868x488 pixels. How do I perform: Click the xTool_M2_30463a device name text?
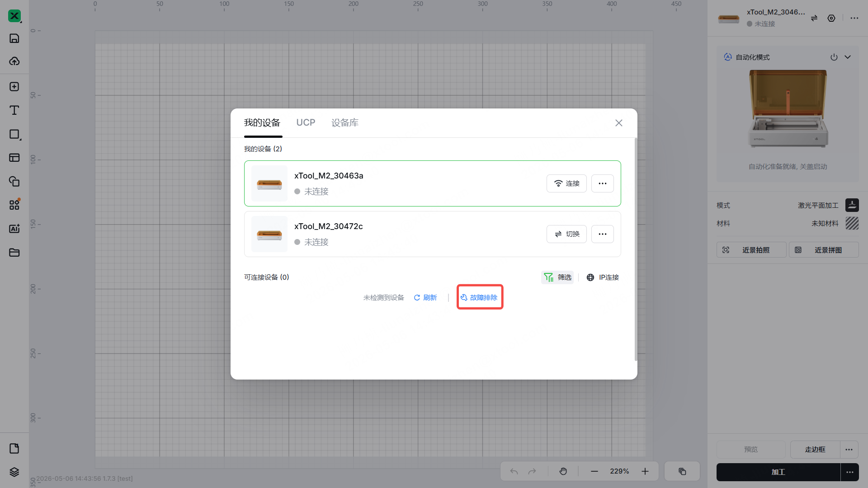329,176
